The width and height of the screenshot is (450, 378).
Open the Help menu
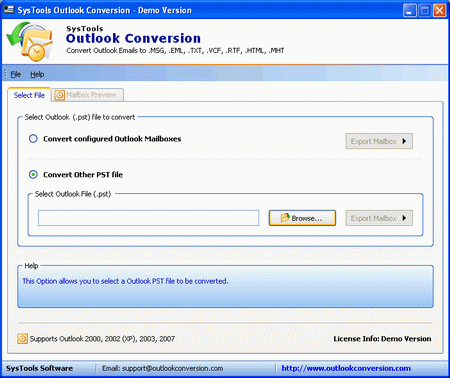tap(37, 74)
